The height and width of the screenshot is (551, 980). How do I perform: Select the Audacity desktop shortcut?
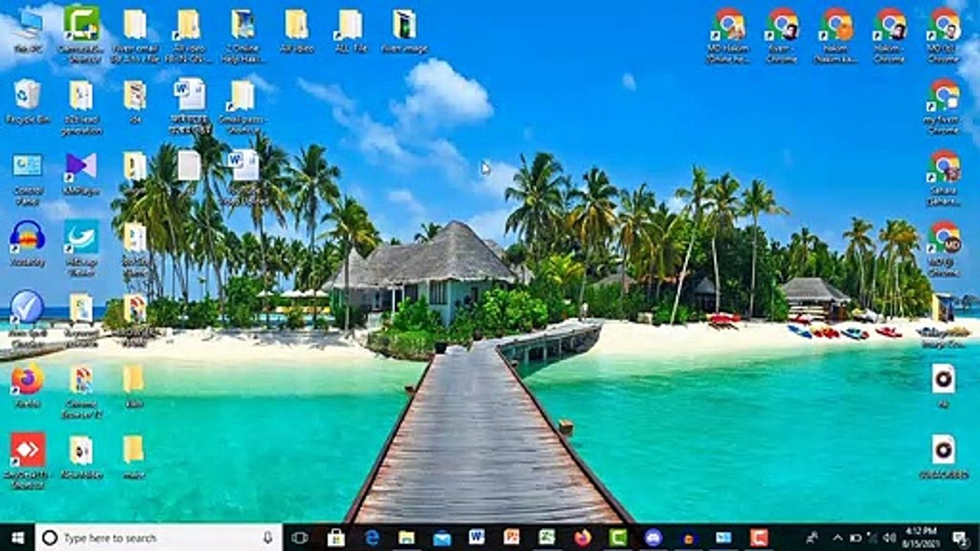click(x=28, y=243)
